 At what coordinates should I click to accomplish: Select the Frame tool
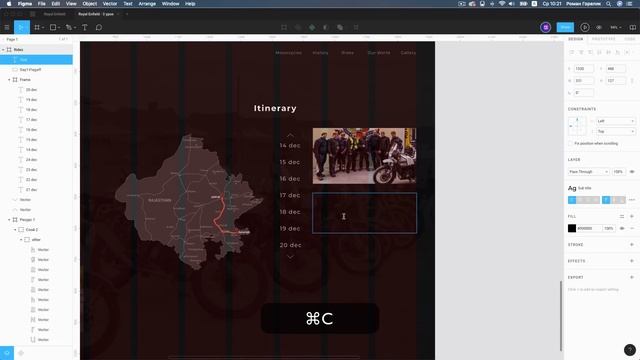37,27
